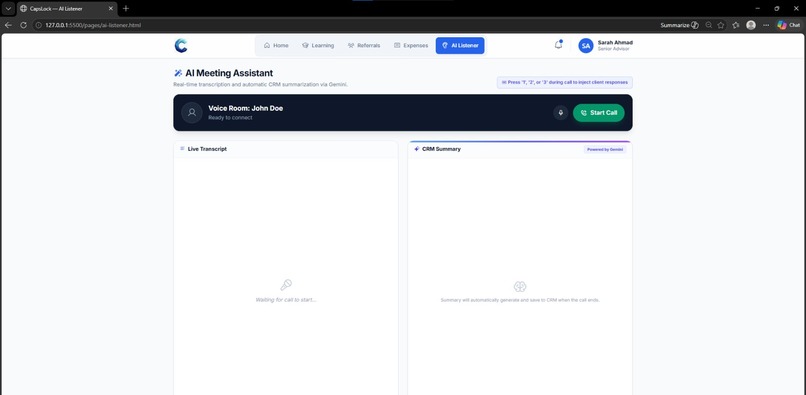Open the Home tab
The width and height of the screenshot is (806, 395).
tap(276, 45)
